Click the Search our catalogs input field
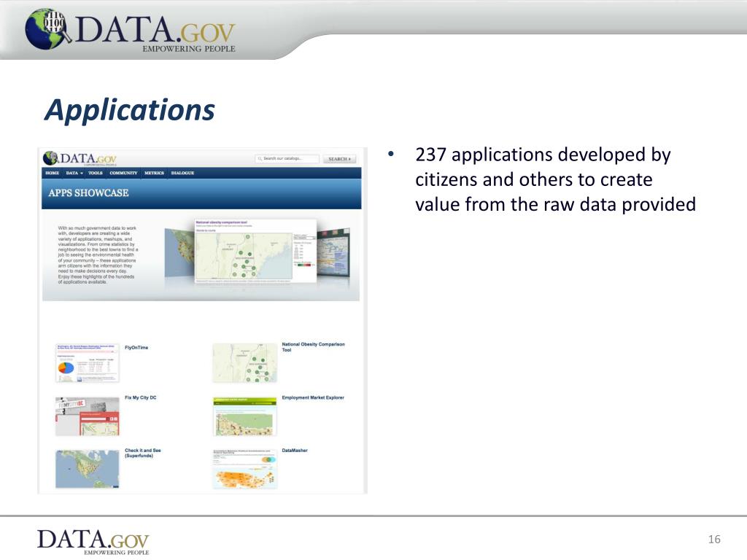Viewport: 747px width, 560px height. [x=287, y=158]
